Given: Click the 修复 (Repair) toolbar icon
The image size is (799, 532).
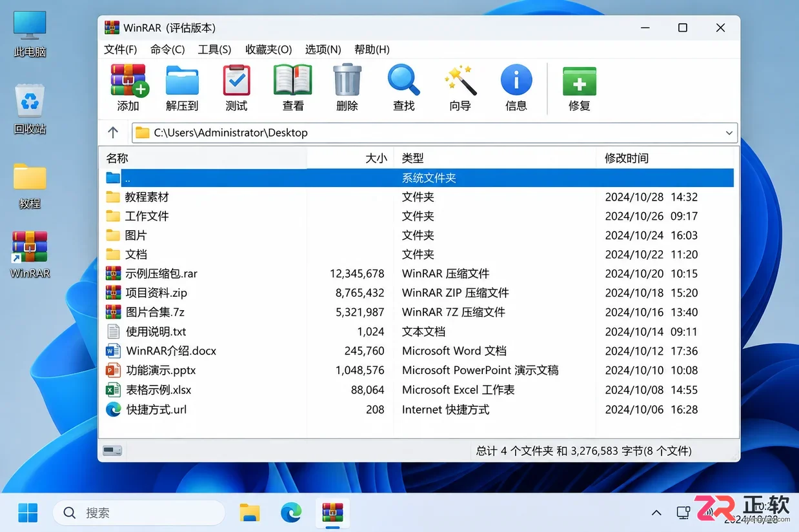Looking at the screenshot, I should click(579, 81).
